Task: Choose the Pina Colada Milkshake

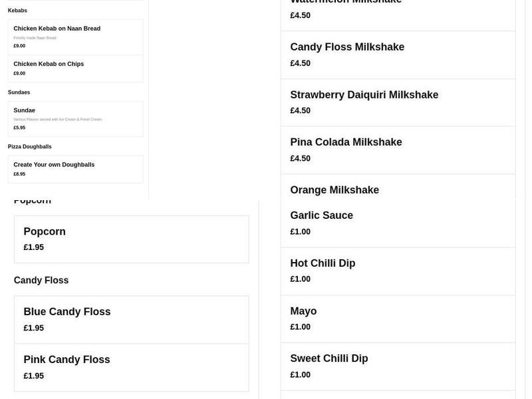Action: click(397, 149)
